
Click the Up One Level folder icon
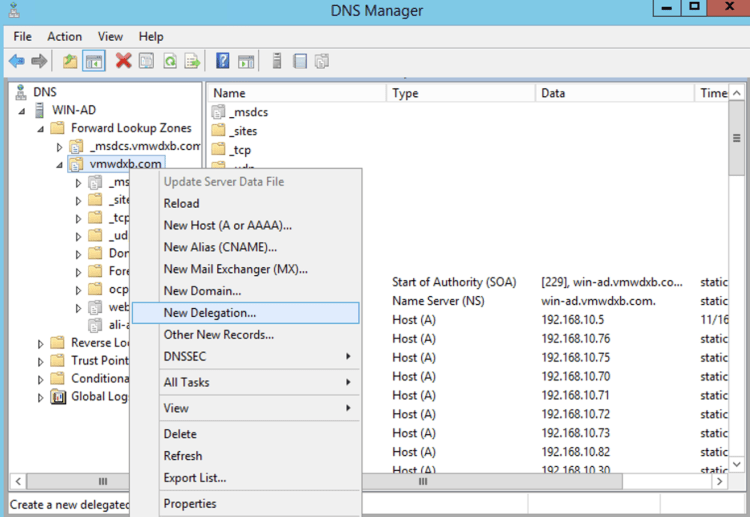pyautogui.click(x=70, y=61)
